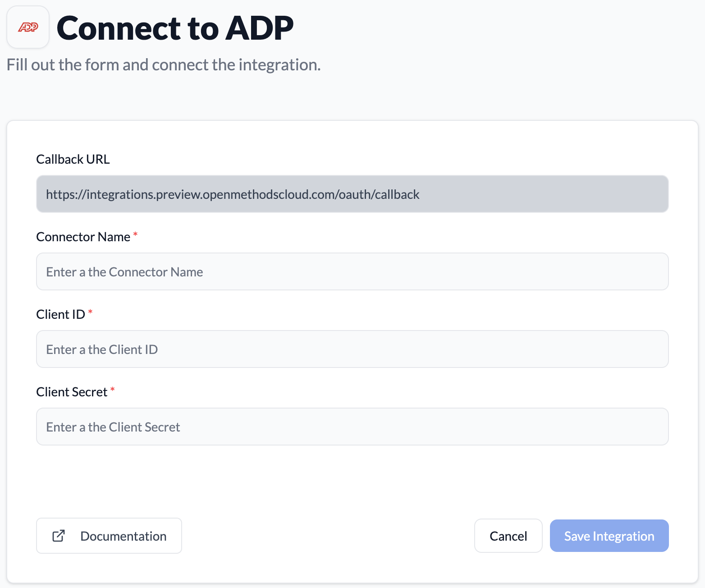The image size is (705, 588).
Task: Click the Connect to ADP heading
Action: (175, 28)
